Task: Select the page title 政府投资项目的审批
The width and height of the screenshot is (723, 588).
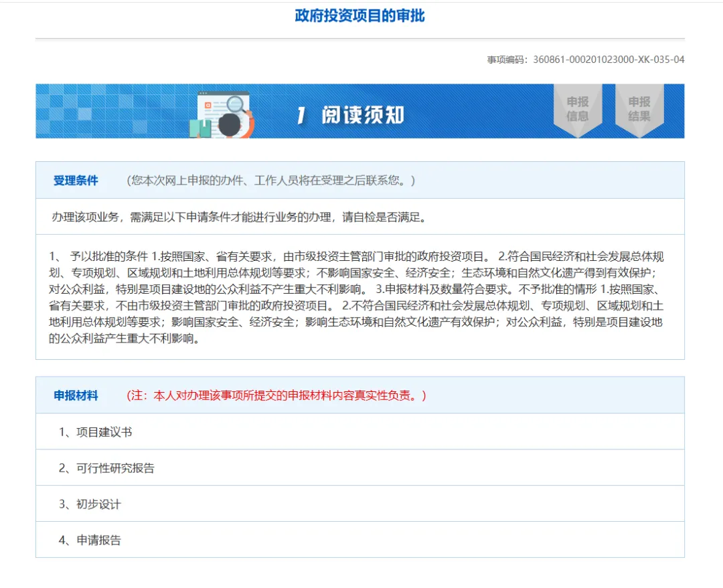Action: pos(359,15)
